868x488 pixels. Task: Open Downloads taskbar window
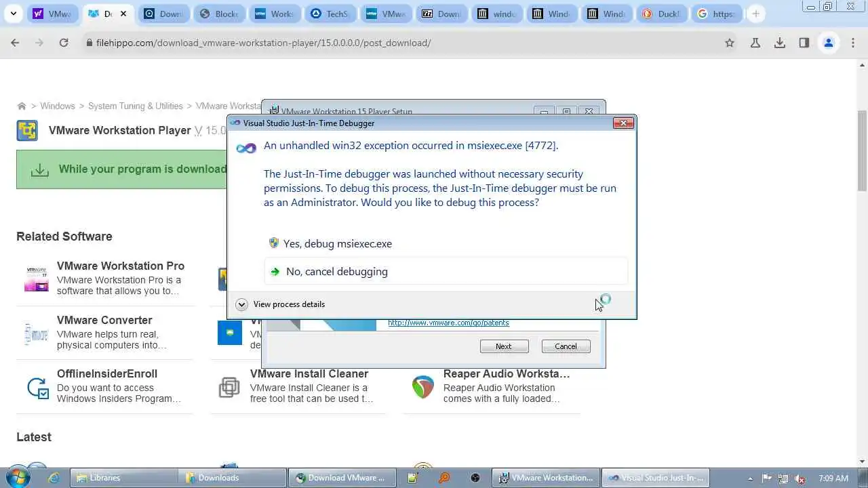coord(233,478)
